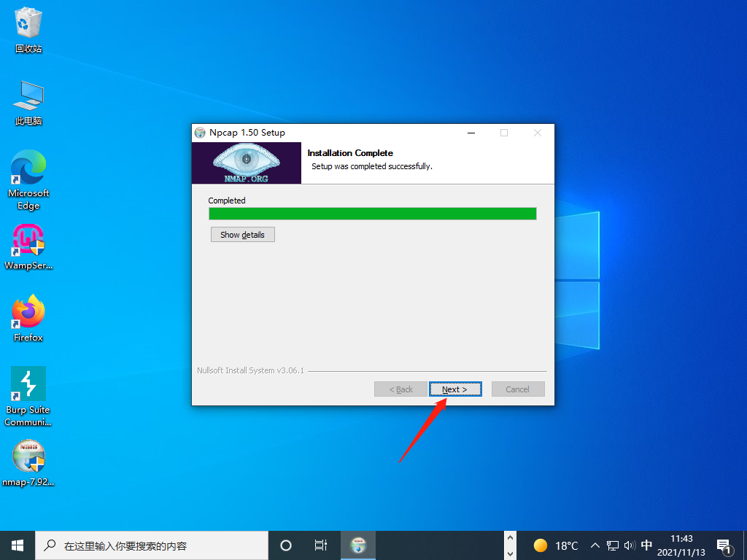
Task: Click the NMAP.ORG eye logo banner
Action: click(x=247, y=163)
